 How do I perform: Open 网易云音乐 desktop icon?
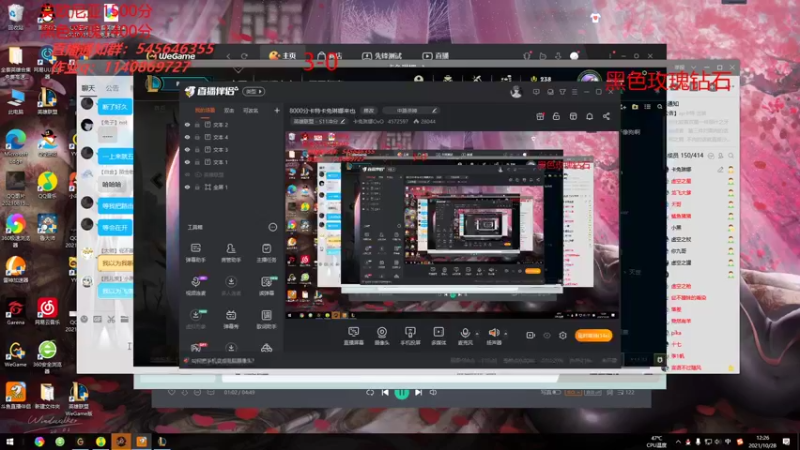coord(47,312)
